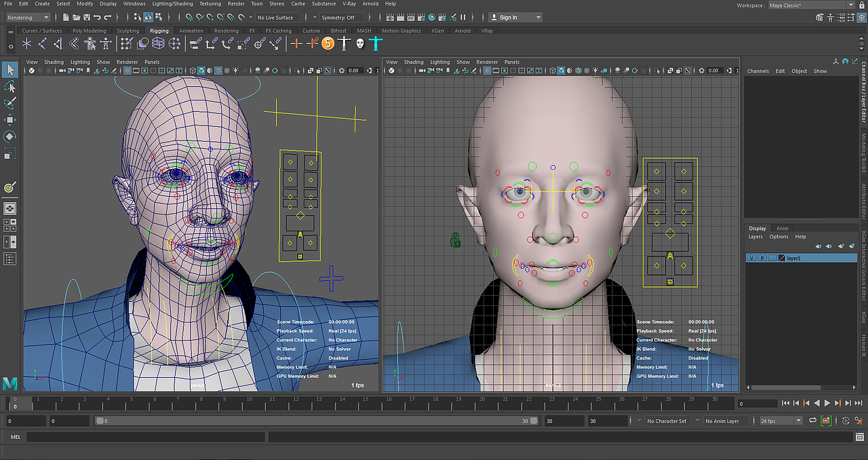
Task: Click the MEL command input field
Action: coord(146,437)
